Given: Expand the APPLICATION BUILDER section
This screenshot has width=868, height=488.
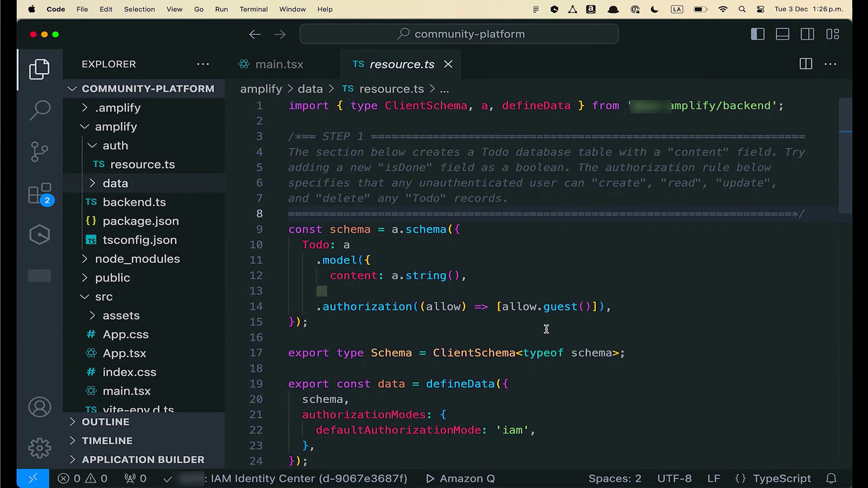Looking at the screenshot, I should [x=144, y=460].
